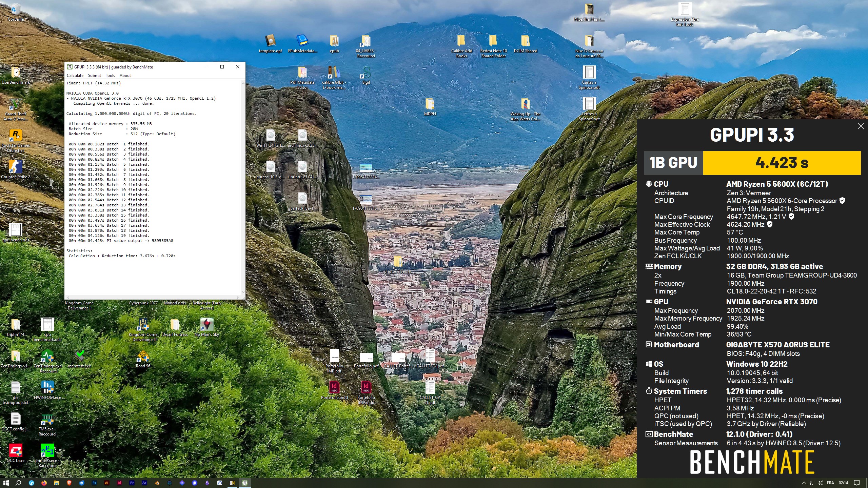
Task: Select the Counter-Strike 2 shortcut
Action: click(16, 169)
